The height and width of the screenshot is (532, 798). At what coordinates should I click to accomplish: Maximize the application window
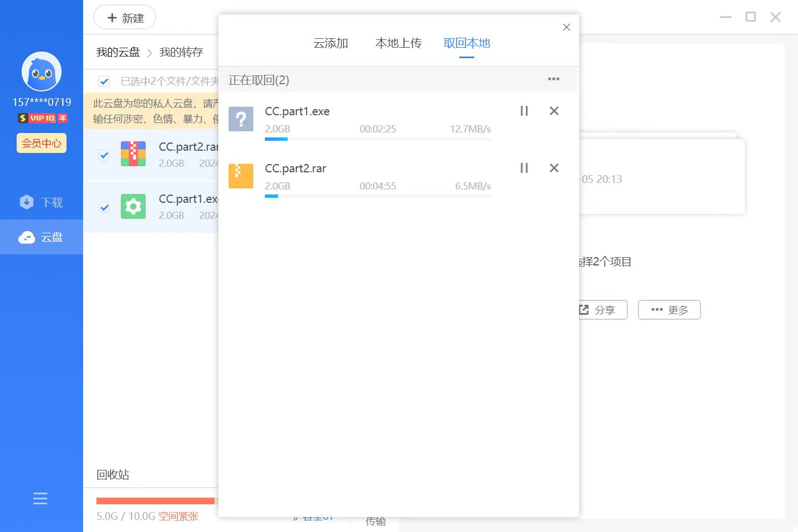tap(751, 17)
